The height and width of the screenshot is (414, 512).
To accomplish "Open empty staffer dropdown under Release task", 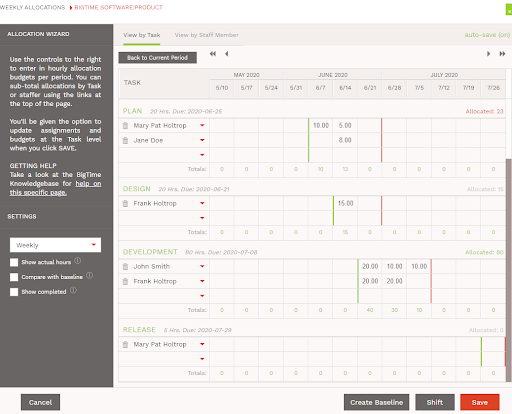I will (x=202, y=359).
